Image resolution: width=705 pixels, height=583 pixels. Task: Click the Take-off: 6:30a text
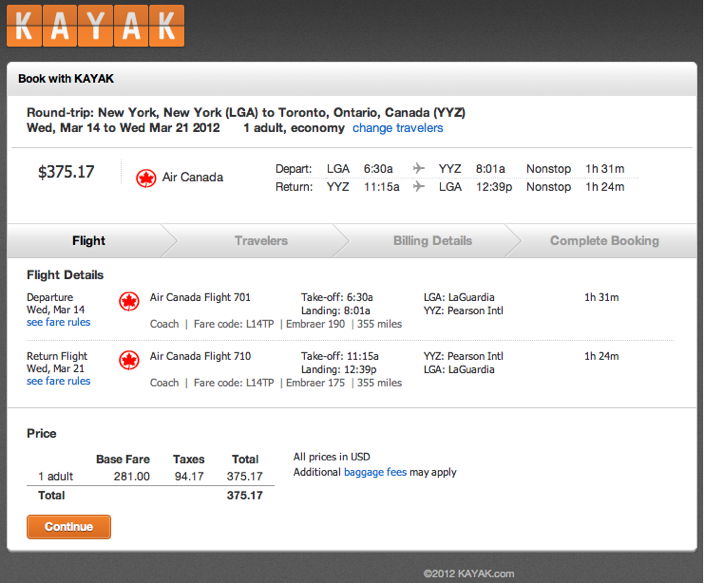(x=337, y=297)
